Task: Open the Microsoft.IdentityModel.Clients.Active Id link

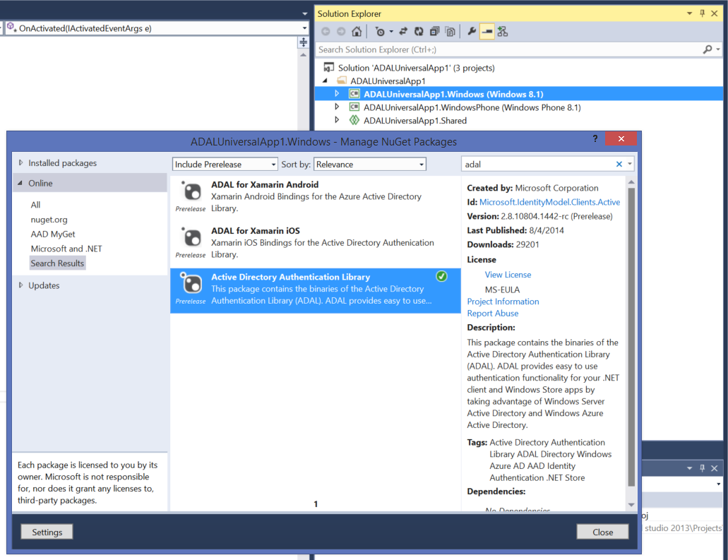Action: (549, 202)
